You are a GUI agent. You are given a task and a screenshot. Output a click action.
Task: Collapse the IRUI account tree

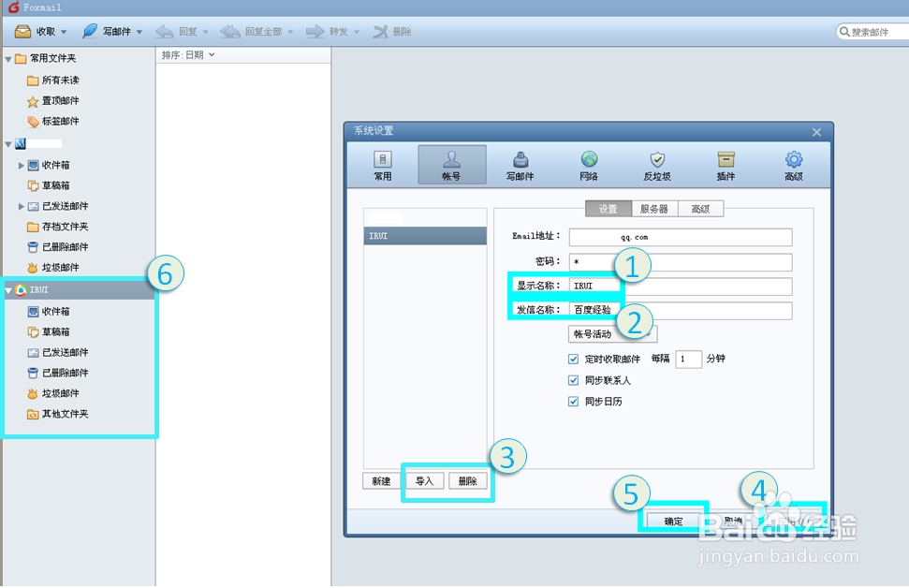8,290
